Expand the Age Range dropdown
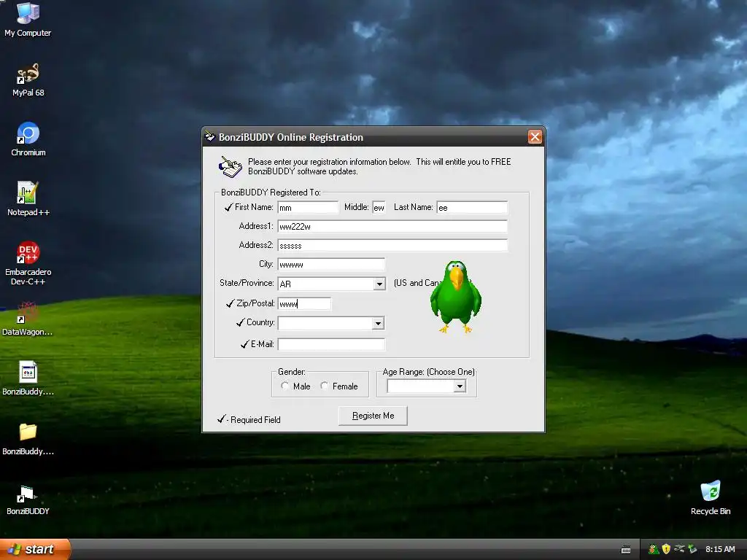The height and width of the screenshot is (560, 747). tap(460, 386)
